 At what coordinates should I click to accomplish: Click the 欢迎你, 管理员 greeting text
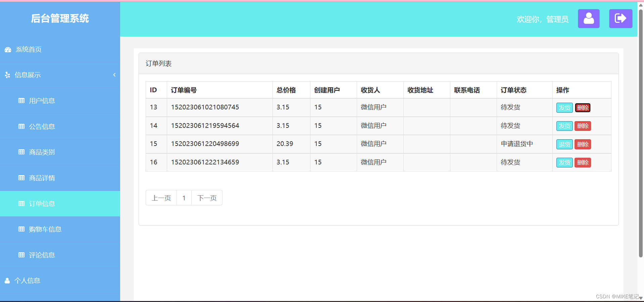click(x=543, y=19)
